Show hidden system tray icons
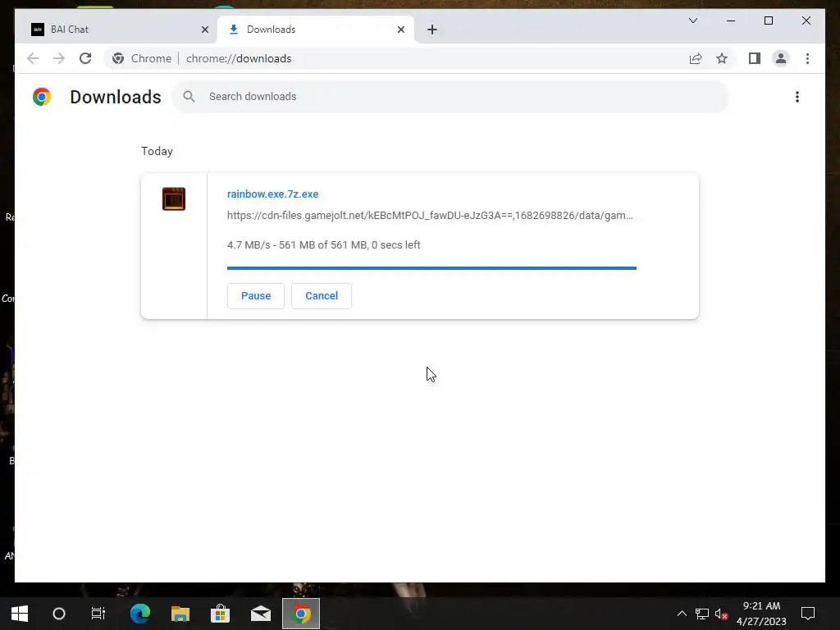The height and width of the screenshot is (630, 840). (x=682, y=614)
